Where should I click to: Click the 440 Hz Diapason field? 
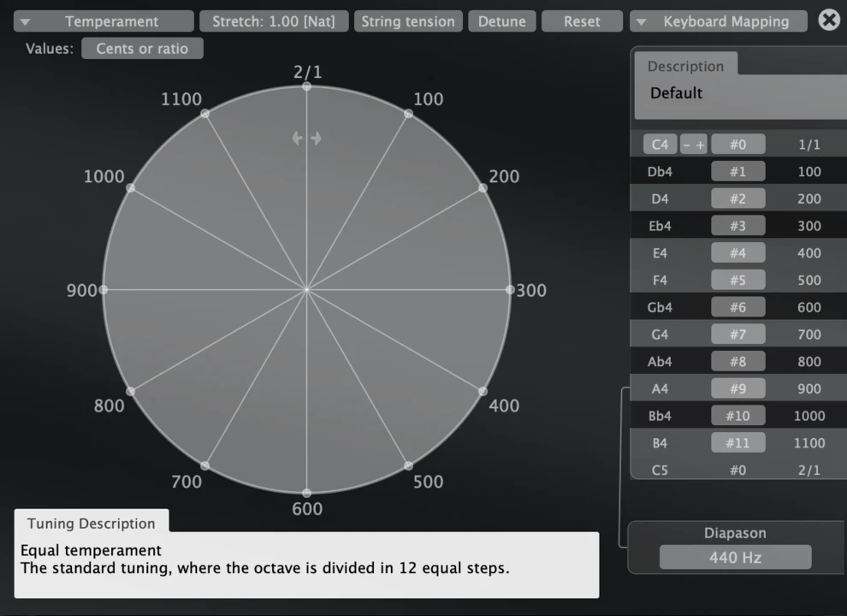click(x=735, y=558)
